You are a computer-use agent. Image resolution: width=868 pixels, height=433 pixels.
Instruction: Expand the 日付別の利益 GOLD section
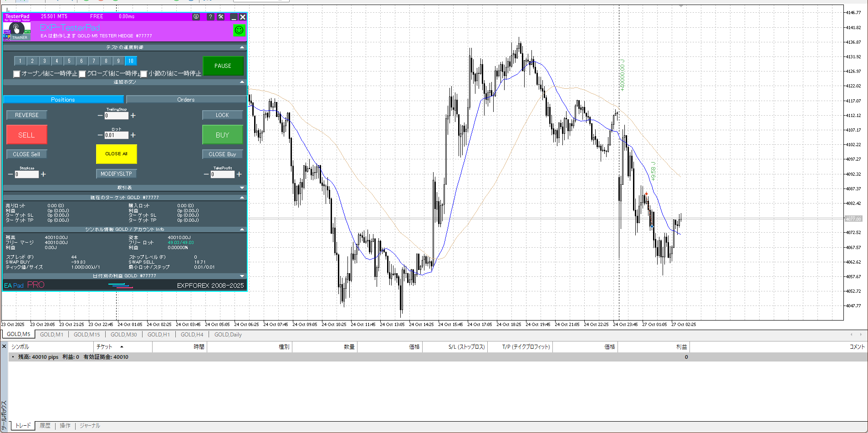pos(242,276)
